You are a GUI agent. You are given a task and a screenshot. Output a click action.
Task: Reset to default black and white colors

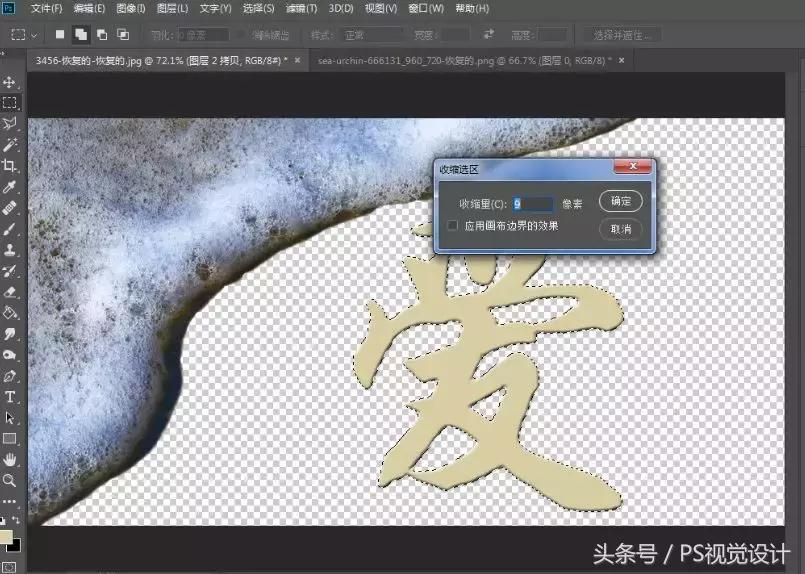tap(3, 521)
